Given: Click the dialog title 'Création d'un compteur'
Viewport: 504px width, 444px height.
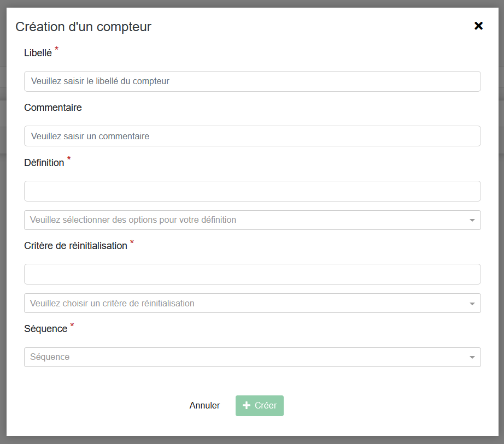Looking at the screenshot, I should [x=83, y=26].
